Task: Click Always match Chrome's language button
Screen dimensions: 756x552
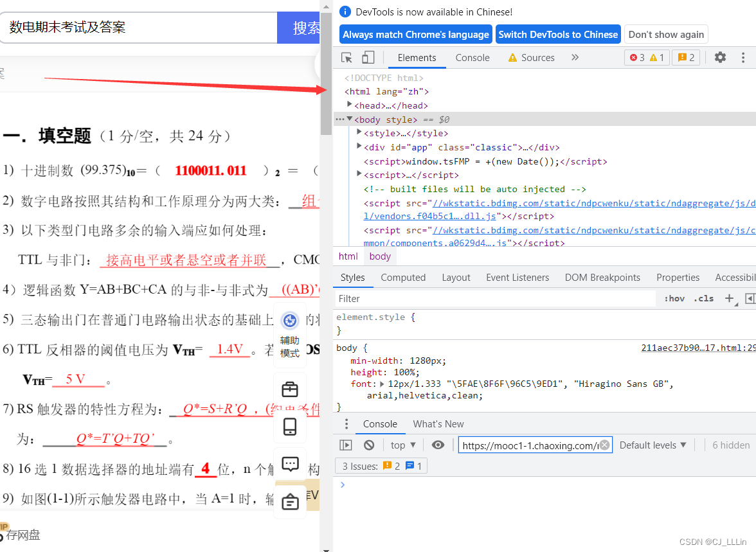Action: pyautogui.click(x=415, y=34)
